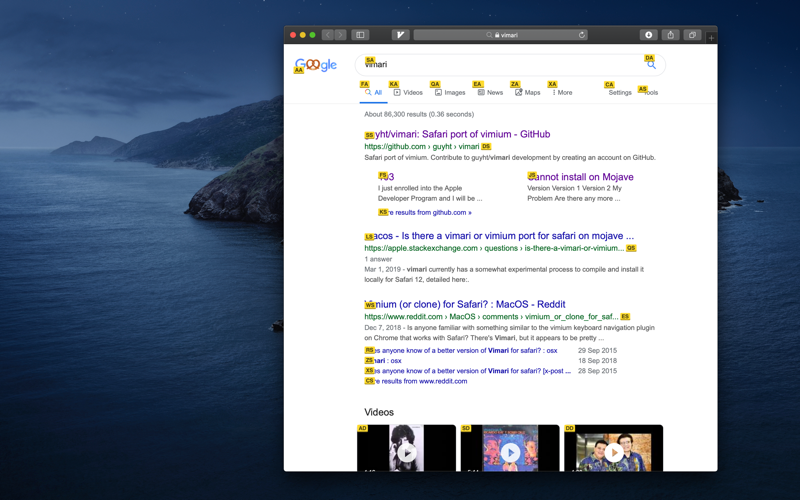Play the first video thumbnail
The width and height of the screenshot is (800, 500).
[x=407, y=448]
